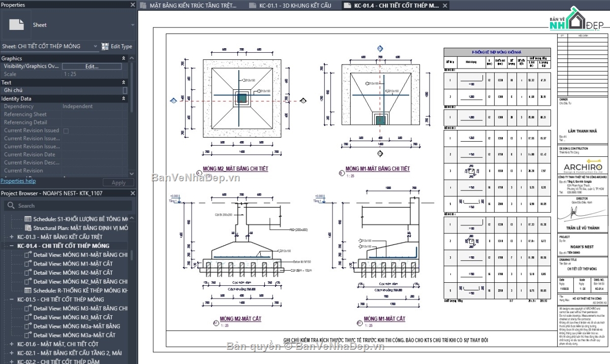Open the MẶT BẰNG KIẾN TRÚC TẦNG TRỆT tab
This screenshot has height=364, width=610.
pyautogui.click(x=188, y=6)
